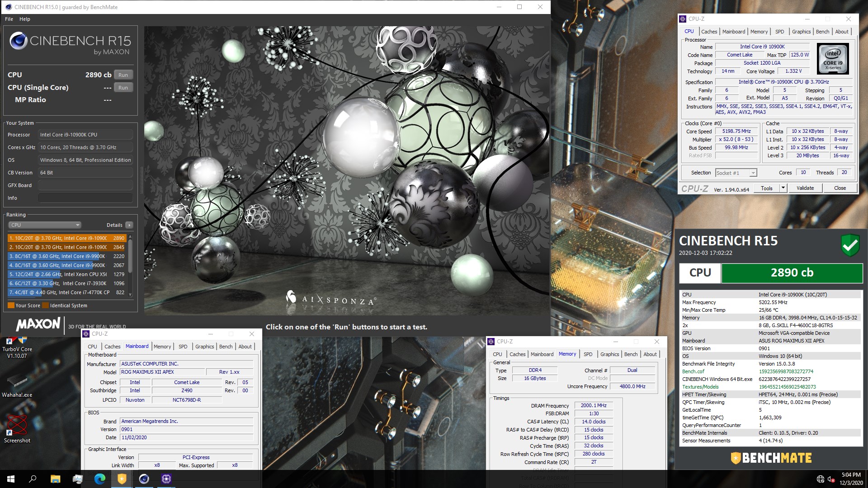Open File Explorer from the taskbar
The height and width of the screenshot is (488, 868).
pos(55,479)
